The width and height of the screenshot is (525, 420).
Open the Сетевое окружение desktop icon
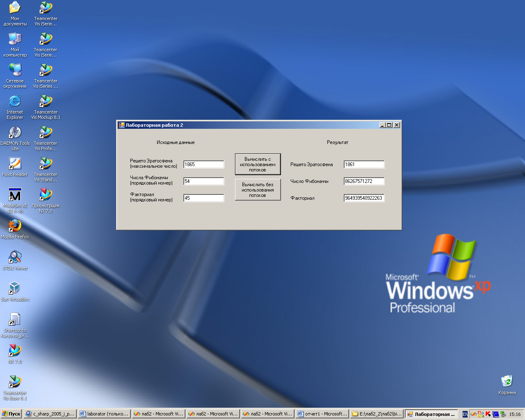tap(15, 75)
